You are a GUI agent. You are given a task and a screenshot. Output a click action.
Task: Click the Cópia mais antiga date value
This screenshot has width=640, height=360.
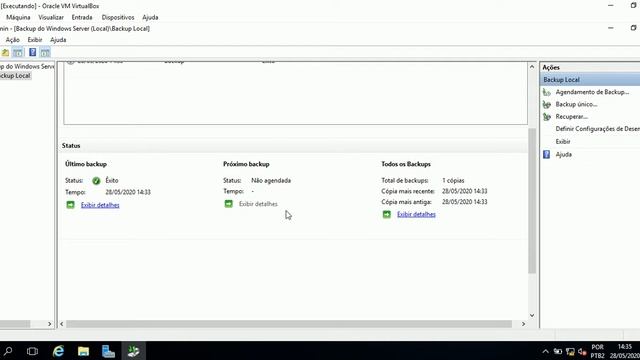[x=464, y=202]
